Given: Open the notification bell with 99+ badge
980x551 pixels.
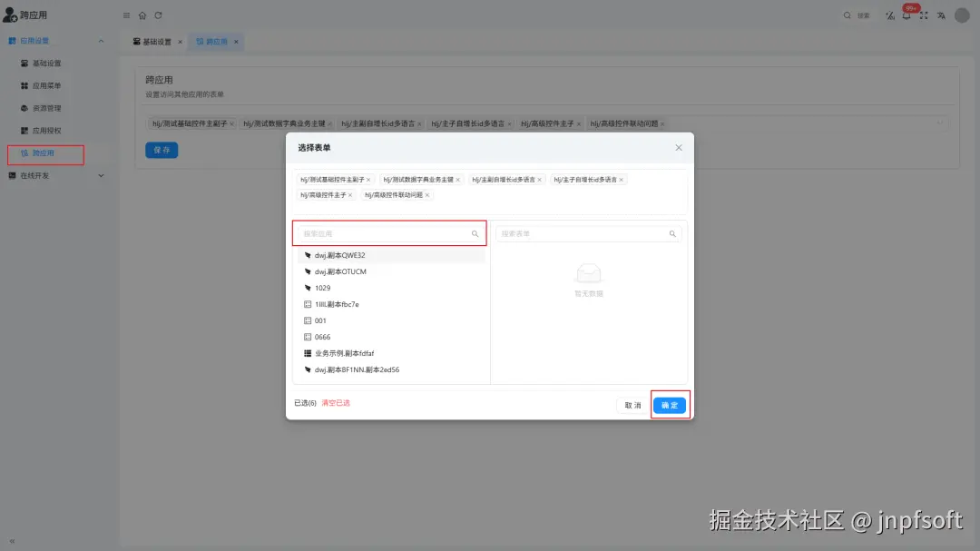Looking at the screenshot, I should click(x=906, y=15).
